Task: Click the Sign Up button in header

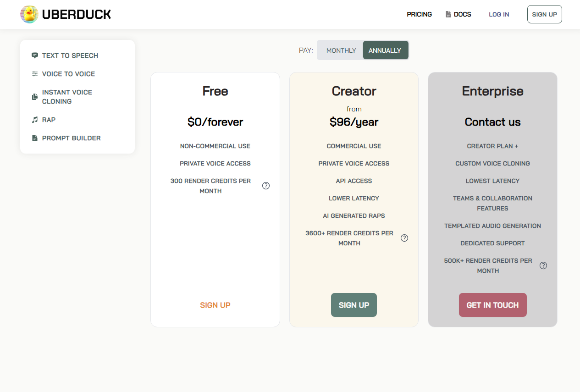Action: [545, 14]
